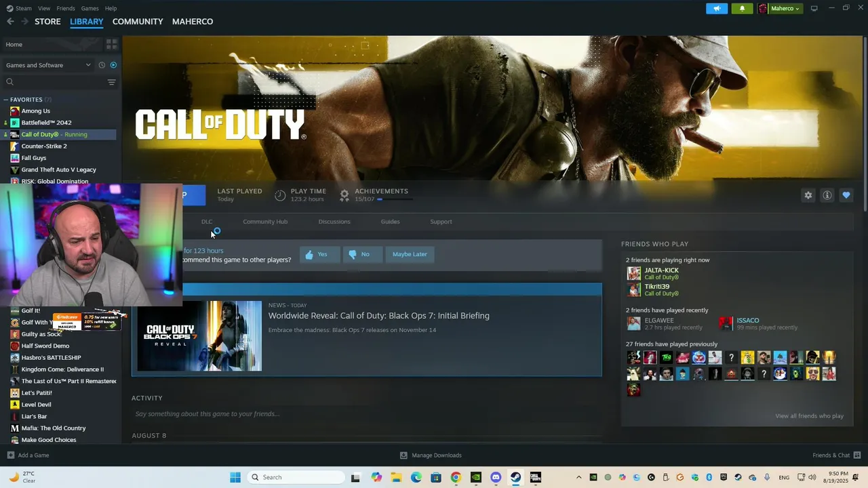Image resolution: width=868 pixels, height=488 pixels.
Task: Open friend ISSACO's profile
Action: (747, 321)
